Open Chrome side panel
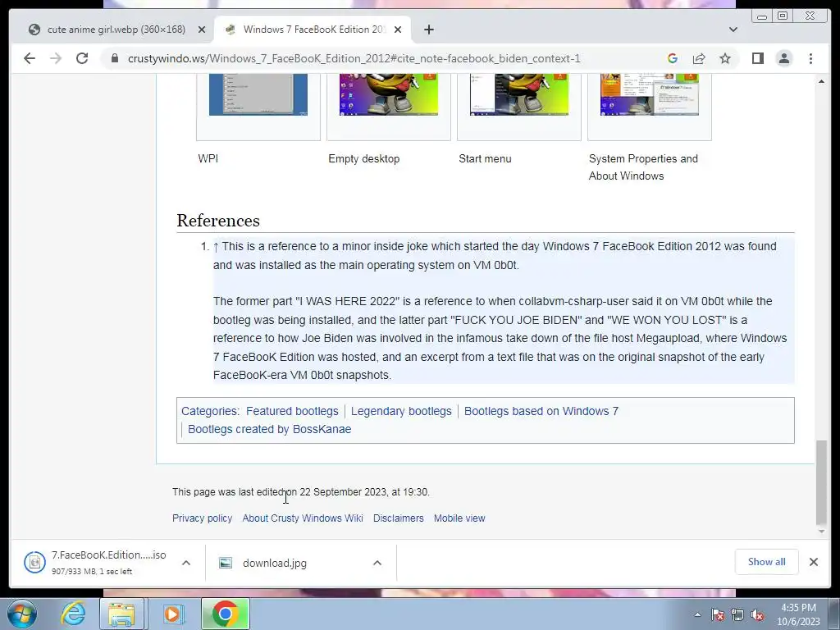Screen dimensions: 840x630 coord(757,58)
